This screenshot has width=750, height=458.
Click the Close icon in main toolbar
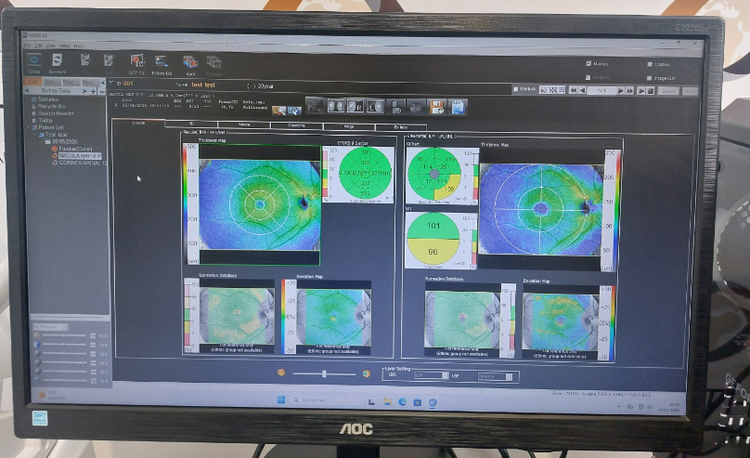point(36,62)
